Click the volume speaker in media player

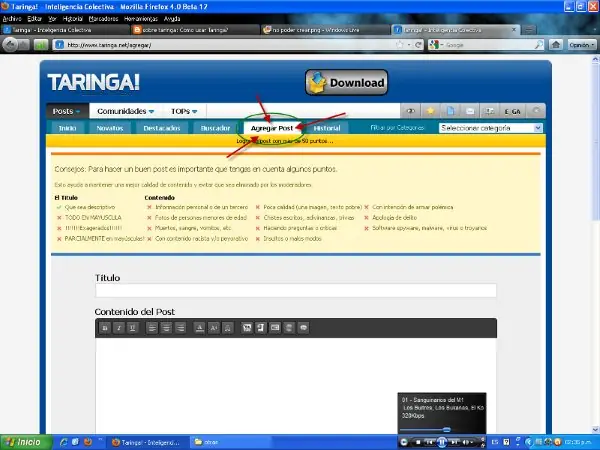(466, 442)
